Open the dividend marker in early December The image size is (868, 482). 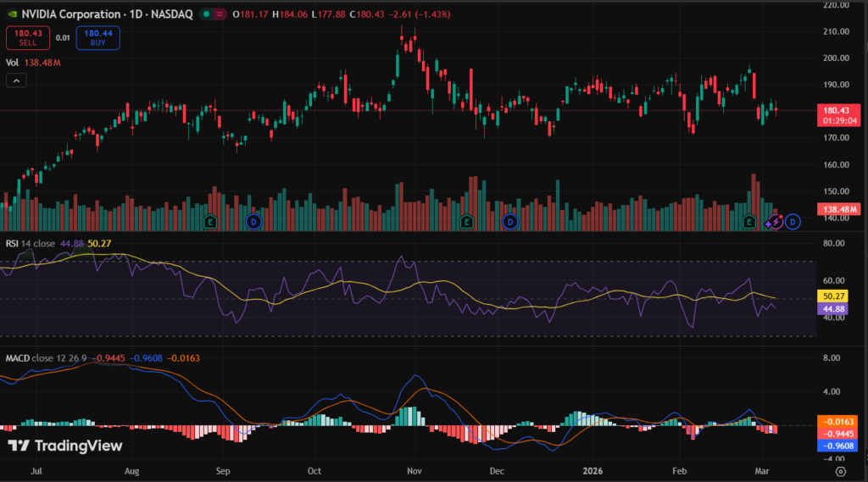point(510,222)
